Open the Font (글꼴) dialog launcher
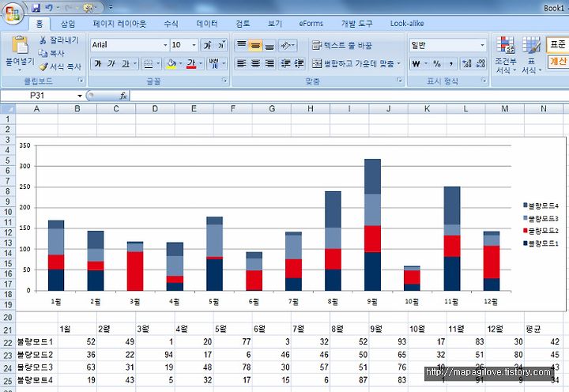Screen dimensions: 569x392 [224, 80]
